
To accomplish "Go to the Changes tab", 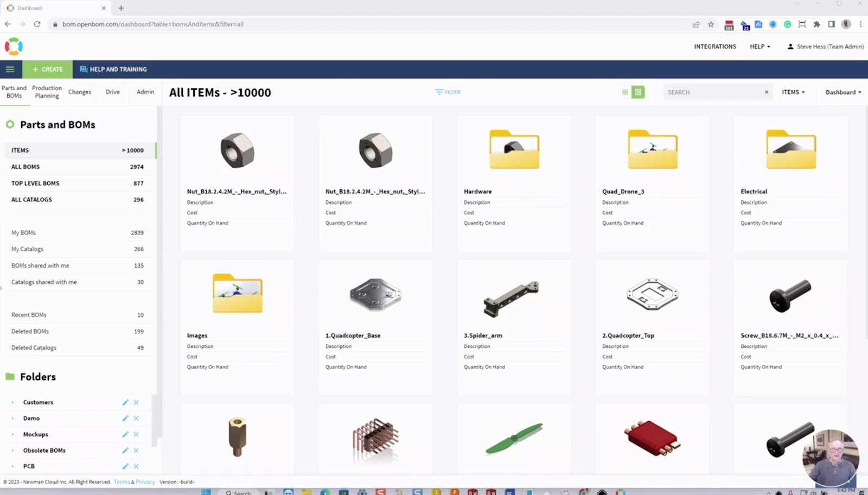I will [80, 92].
